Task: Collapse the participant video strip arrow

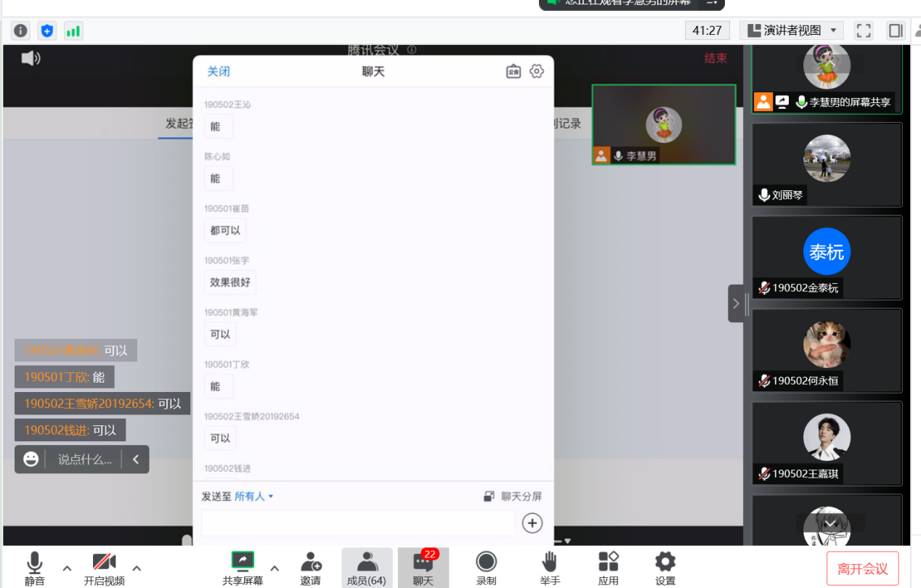Action: coord(736,303)
